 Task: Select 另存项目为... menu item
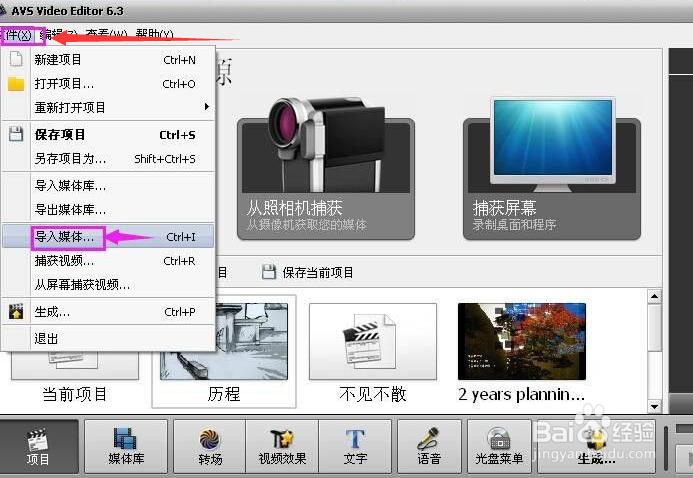pos(108,159)
